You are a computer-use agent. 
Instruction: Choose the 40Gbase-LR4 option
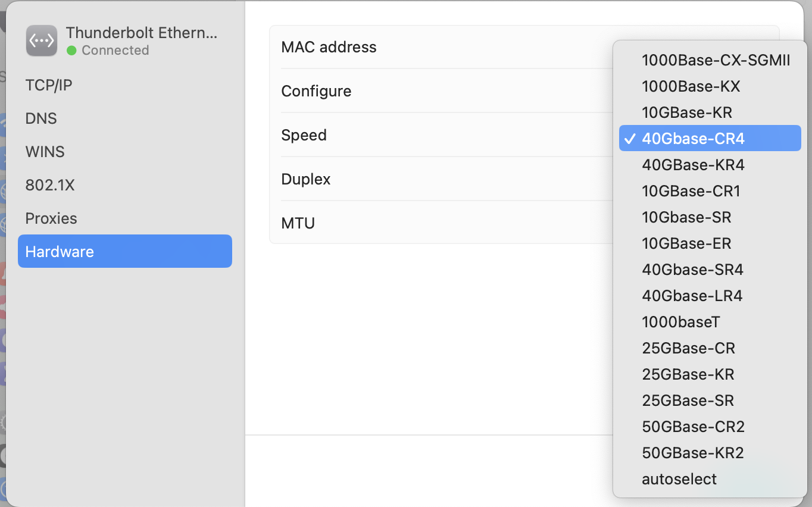click(692, 296)
